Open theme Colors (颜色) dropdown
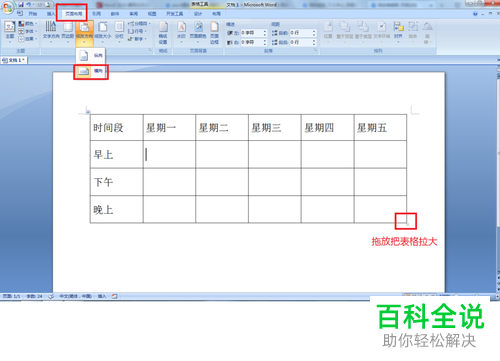The height and width of the screenshot is (361, 500). click(27, 24)
